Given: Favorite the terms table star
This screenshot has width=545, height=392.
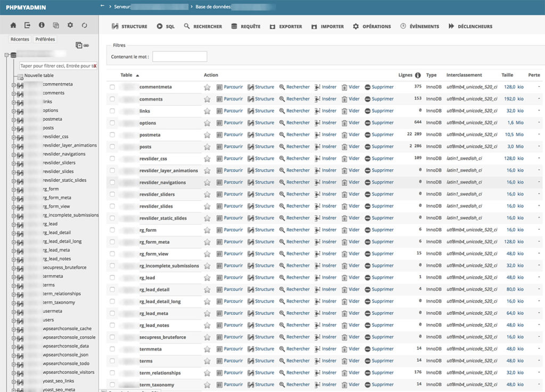Looking at the screenshot, I should [207, 361].
